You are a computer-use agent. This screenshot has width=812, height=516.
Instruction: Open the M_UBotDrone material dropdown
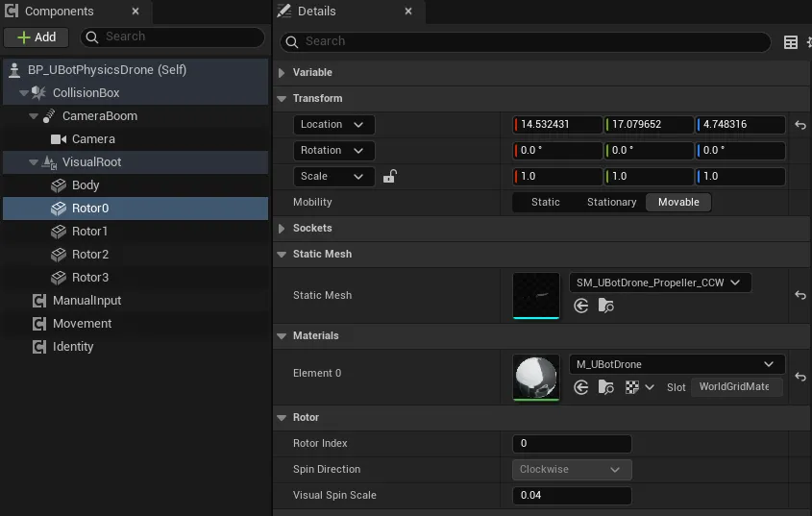(x=677, y=364)
